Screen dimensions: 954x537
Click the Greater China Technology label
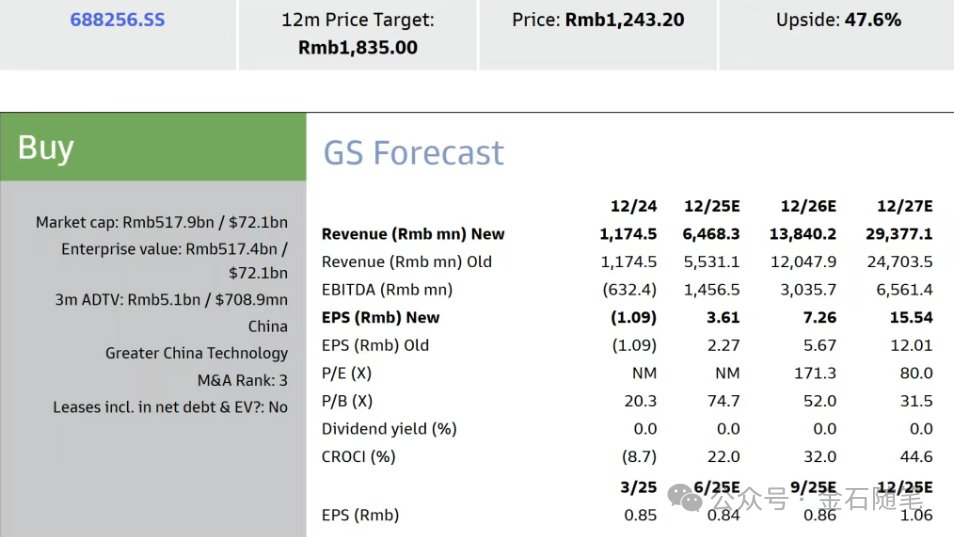click(197, 353)
